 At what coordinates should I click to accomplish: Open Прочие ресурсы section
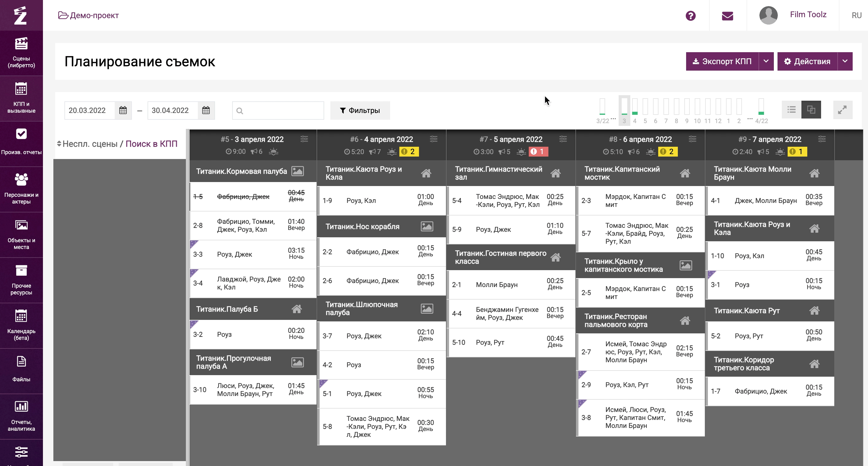tap(21, 280)
